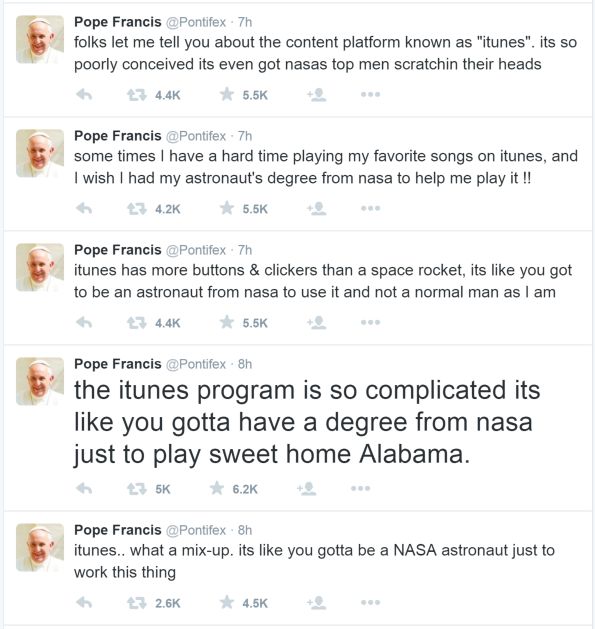Open @Pontifex handle on the NASA astronaut tweet
Viewport: 595px width, 629px height.
pyautogui.click(x=196, y=530)
